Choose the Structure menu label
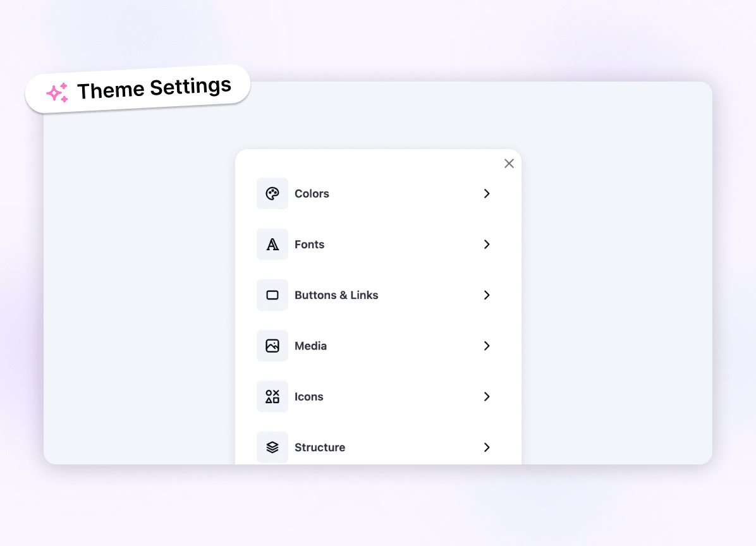Image resolution: width=756 pixels, height=546 pixels. click(x=320, y=447)
